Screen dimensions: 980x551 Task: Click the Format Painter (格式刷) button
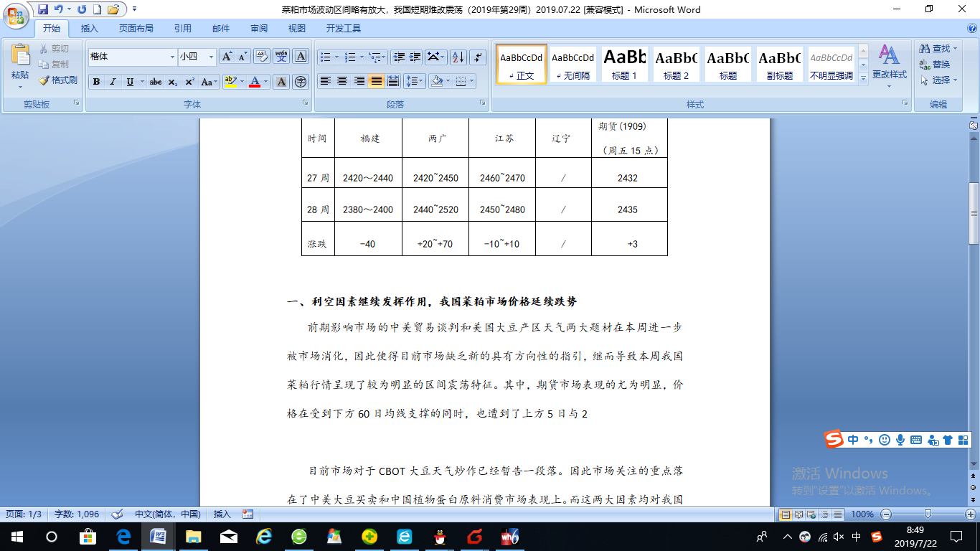click(x=58, y=80)
